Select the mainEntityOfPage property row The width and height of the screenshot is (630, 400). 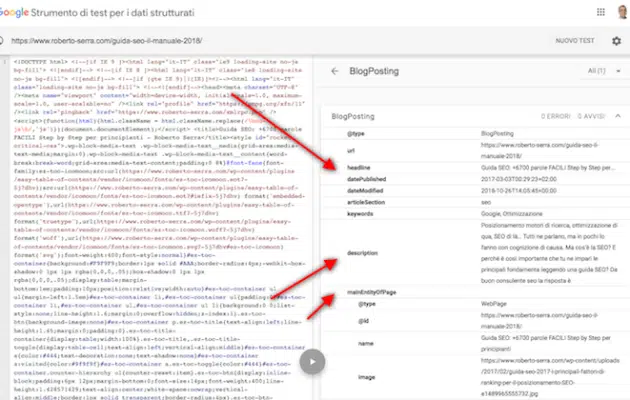tap(475, 292)
